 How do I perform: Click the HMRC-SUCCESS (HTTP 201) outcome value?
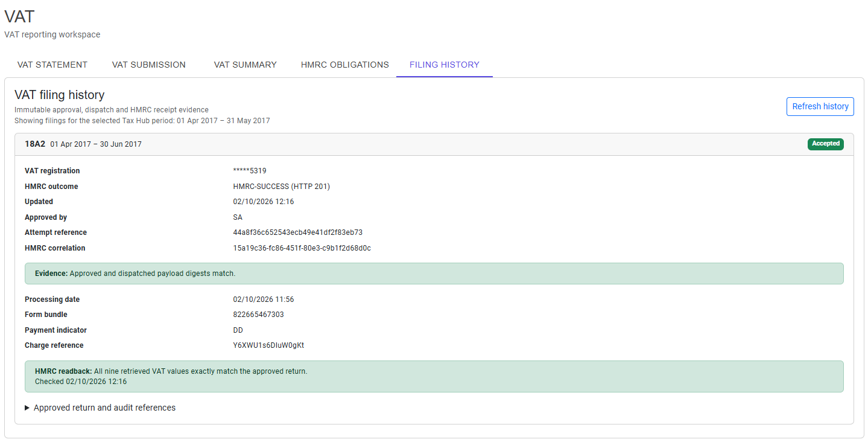click(x=282, y=187)
